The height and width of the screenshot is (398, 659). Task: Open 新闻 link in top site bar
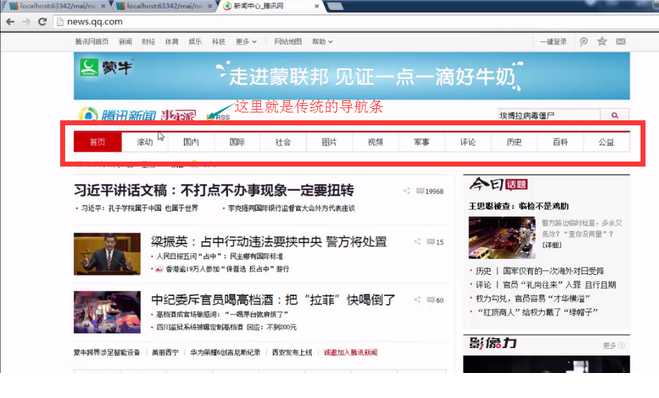coord(125,42)
